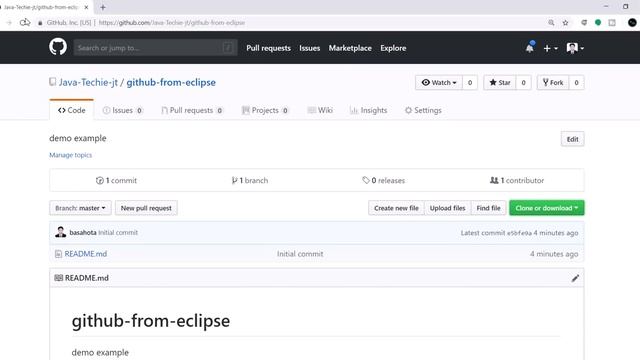640x360 pixels.
Task: Fork the repository
Action: pos(553,82)
